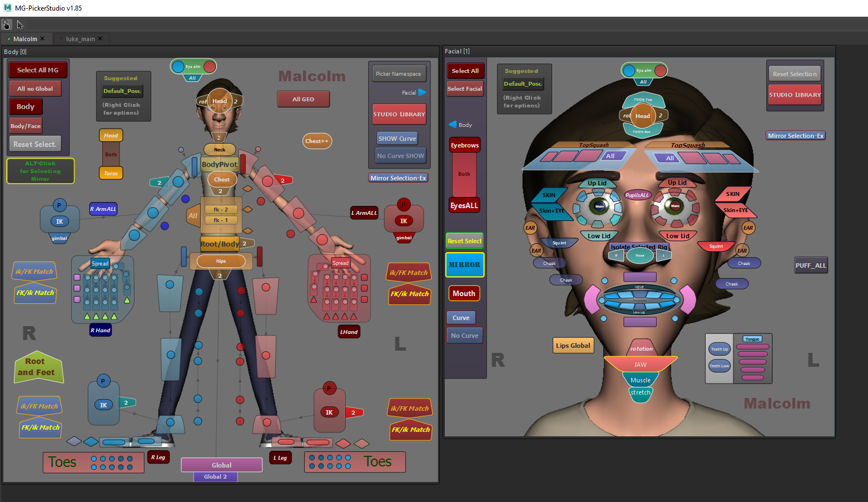Image resolution: width=868 pixels, height=502 pixels.
Task: Click the All no Global button
Action: click(35, 88)
